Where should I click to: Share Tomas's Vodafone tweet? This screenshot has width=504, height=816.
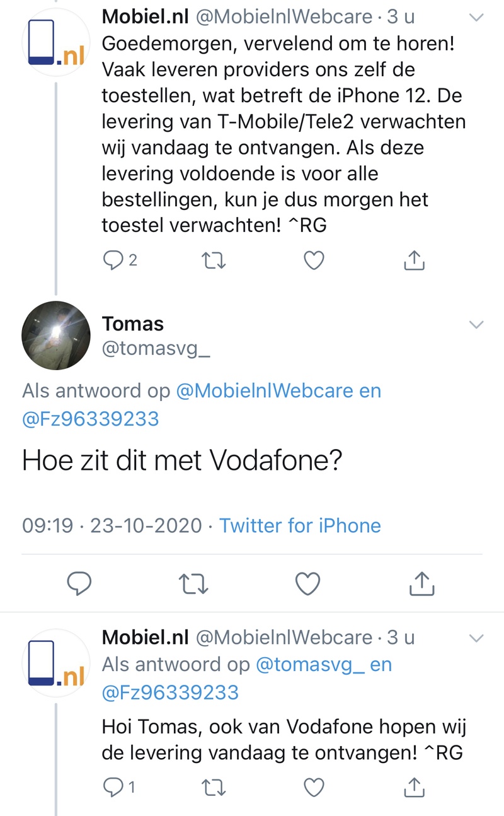pos(422,585)
